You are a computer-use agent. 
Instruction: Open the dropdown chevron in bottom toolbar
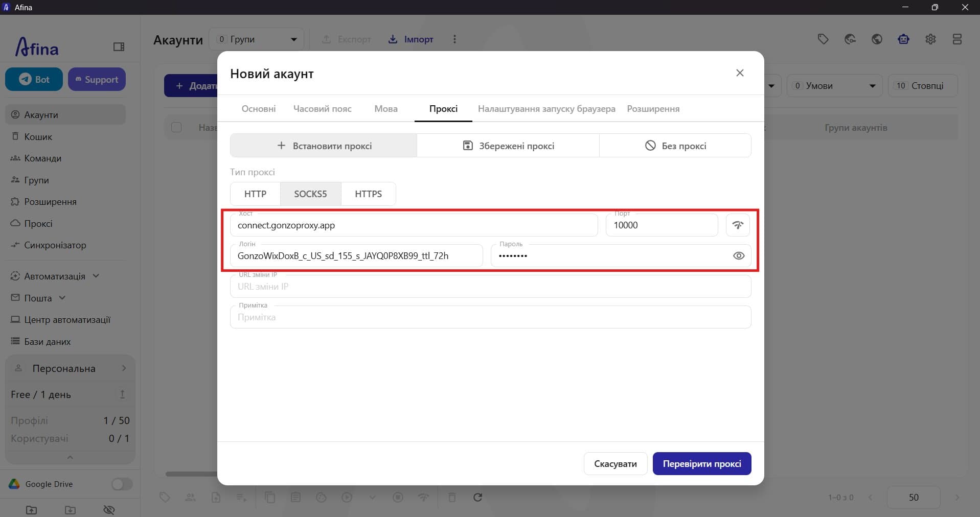pyautogui.click(x=372, y=497)
